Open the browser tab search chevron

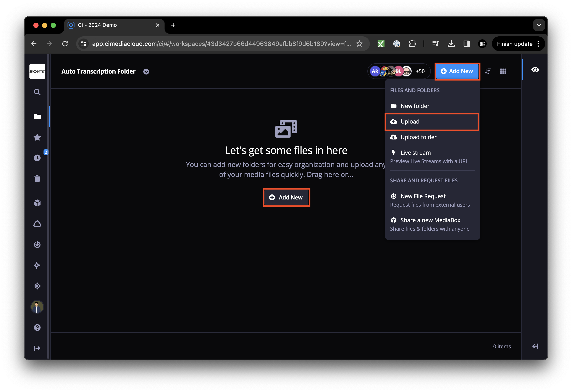pyautogui.click(x=539, y=25)
